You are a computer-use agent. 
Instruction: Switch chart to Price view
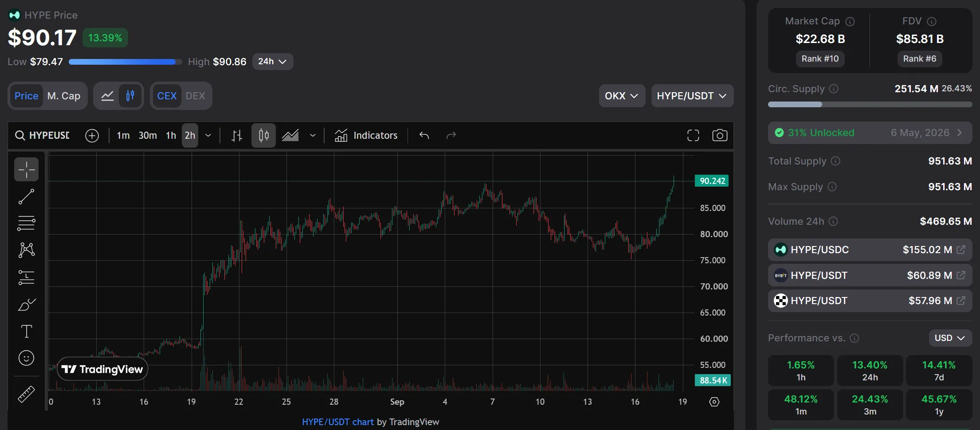click(x=26, y=96)
